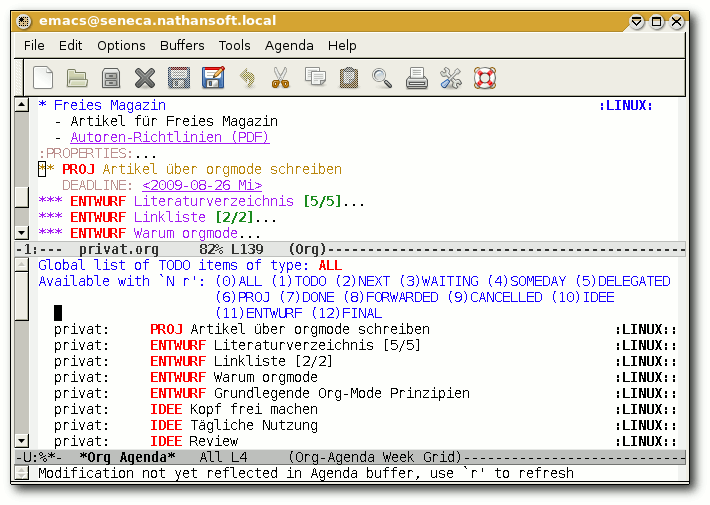Image resolution: width=710 pixels, height=505 pixels.
Task: Open the Buffers menu
Action: coord(182,45)
